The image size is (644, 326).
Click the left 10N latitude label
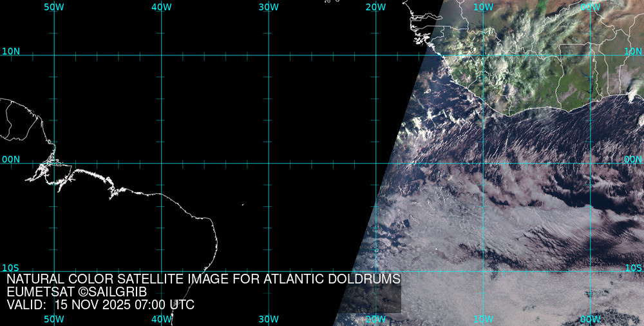pos(11,51)
